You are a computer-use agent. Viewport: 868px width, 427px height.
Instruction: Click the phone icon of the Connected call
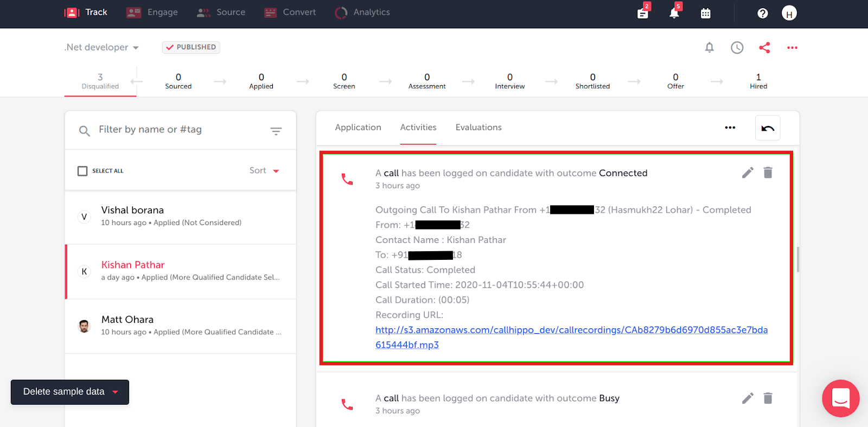pyautogui.click(x=347, y=179)
